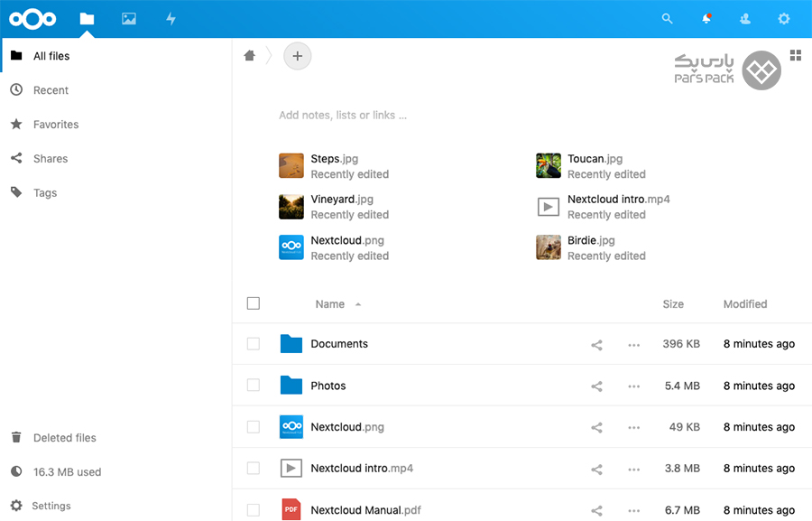Open the Photos app icon in top bar

pos(129,18)
